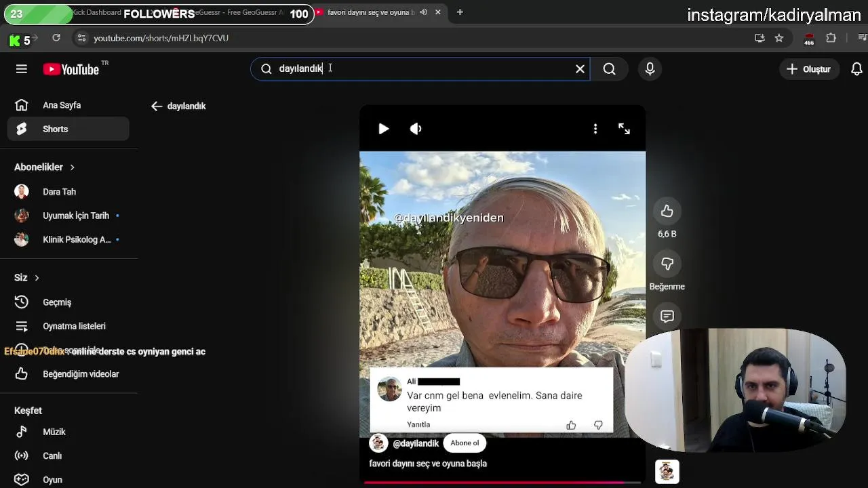Open notifications bell
Image resolution: width=868 pixels, height=488 pixels.
coord(856,69)
